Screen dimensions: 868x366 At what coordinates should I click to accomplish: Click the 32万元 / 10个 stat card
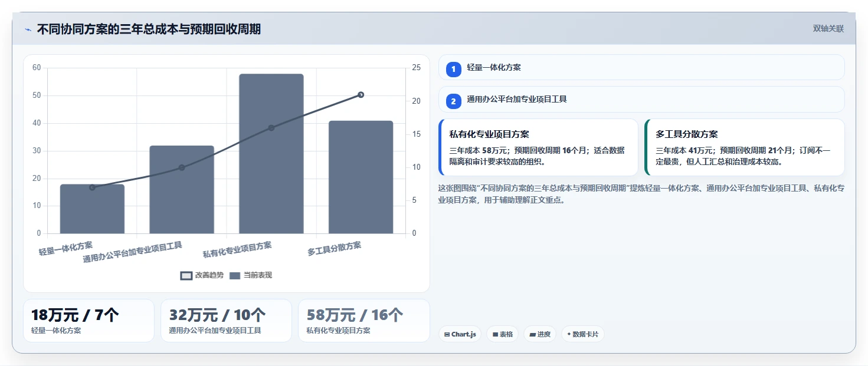226,321
